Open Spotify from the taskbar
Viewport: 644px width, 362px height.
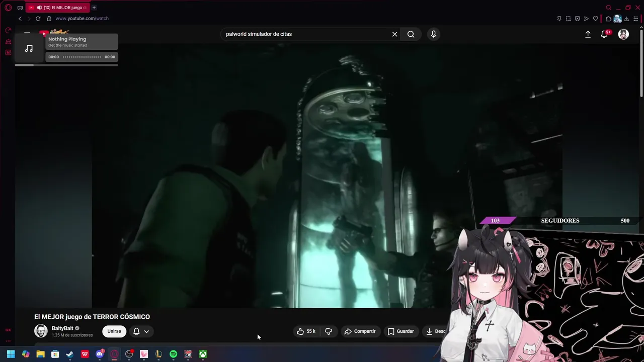click(173, 354)
